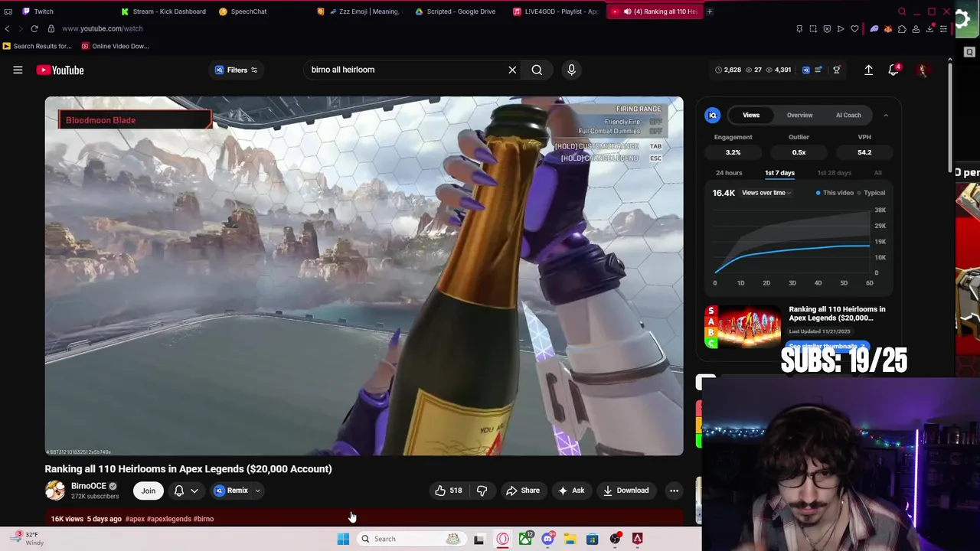
Task: Open BirnoOCE channel name link
Action: point(89,486)
